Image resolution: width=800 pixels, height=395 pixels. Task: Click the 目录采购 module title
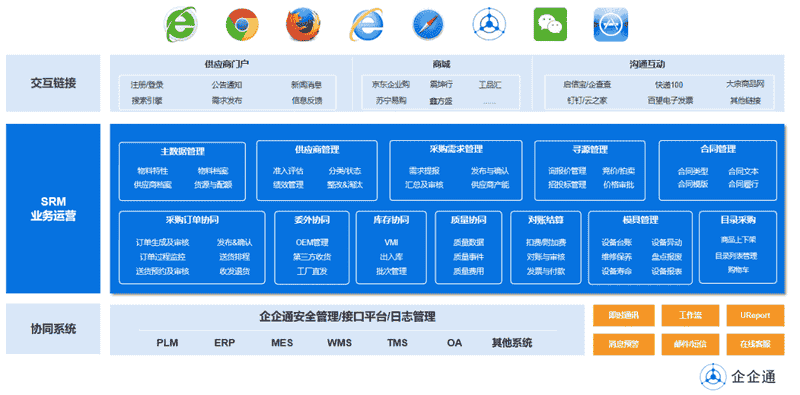[738, 220]
